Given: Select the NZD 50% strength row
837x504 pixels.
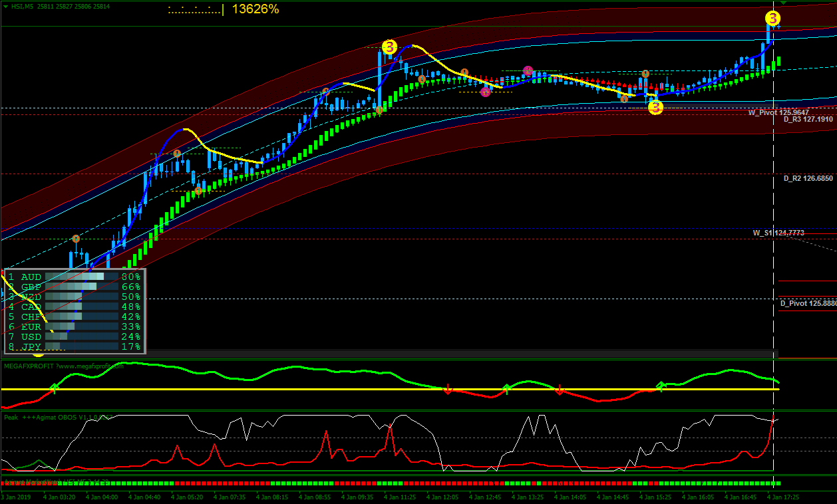Looking at the screenshot, I should (x=75, y=297).
